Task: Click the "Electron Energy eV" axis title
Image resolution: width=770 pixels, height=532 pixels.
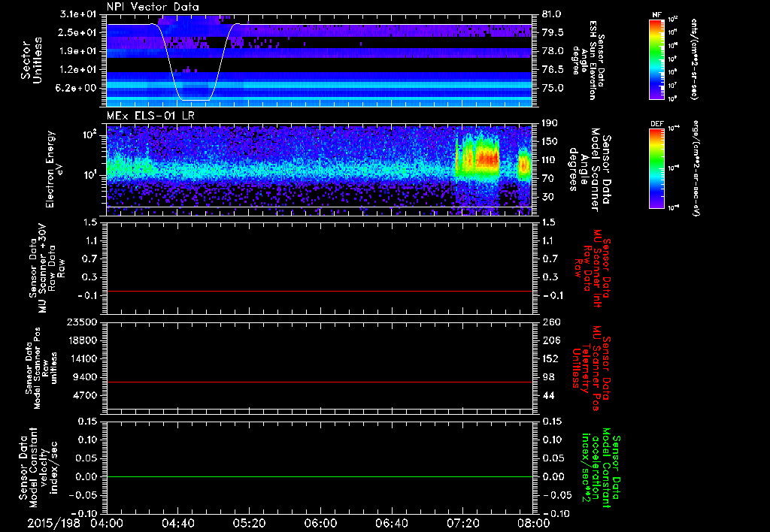Action: pyautogui.click(x=56, y=169)
